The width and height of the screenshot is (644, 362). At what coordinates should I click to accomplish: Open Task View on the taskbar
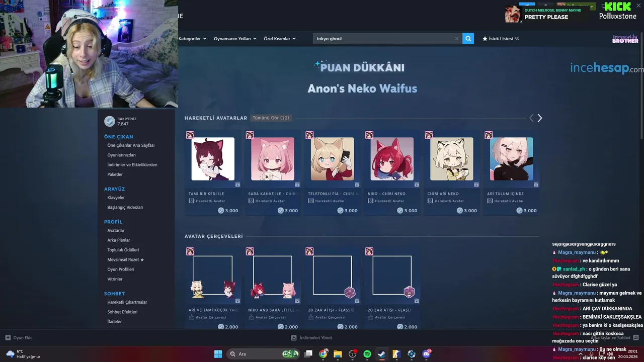point(308,354)
